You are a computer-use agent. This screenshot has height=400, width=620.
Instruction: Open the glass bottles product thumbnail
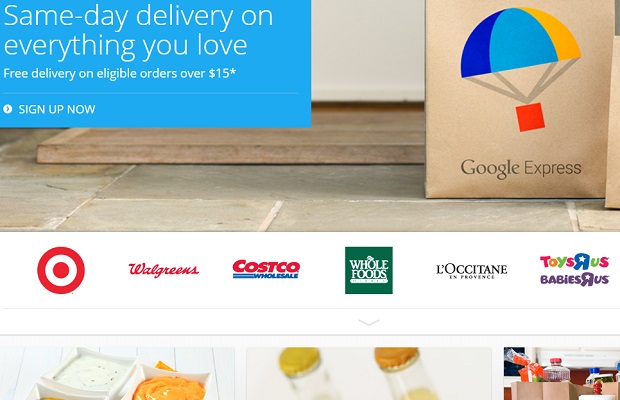point(369,374)
